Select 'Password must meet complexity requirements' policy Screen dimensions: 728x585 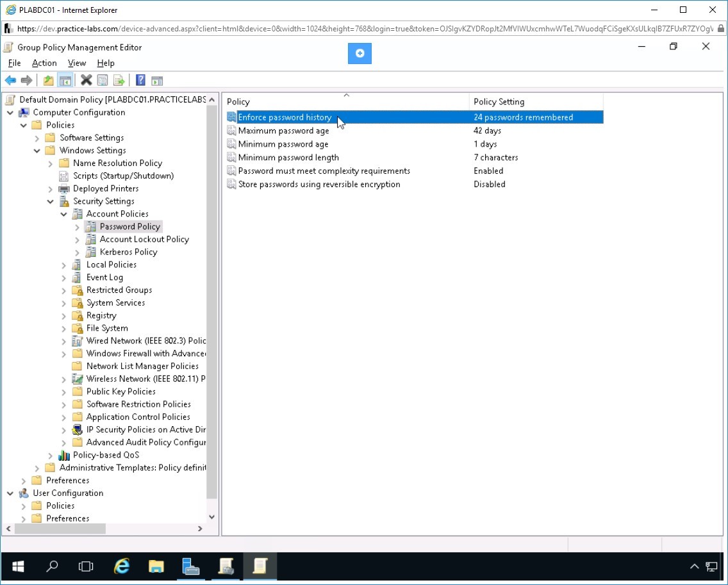324,171
